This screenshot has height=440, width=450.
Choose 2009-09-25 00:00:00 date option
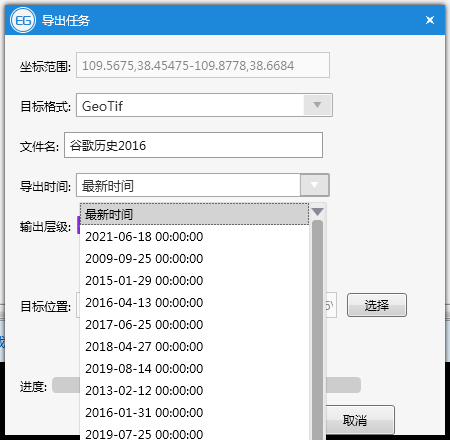click(x=194, y=259)
